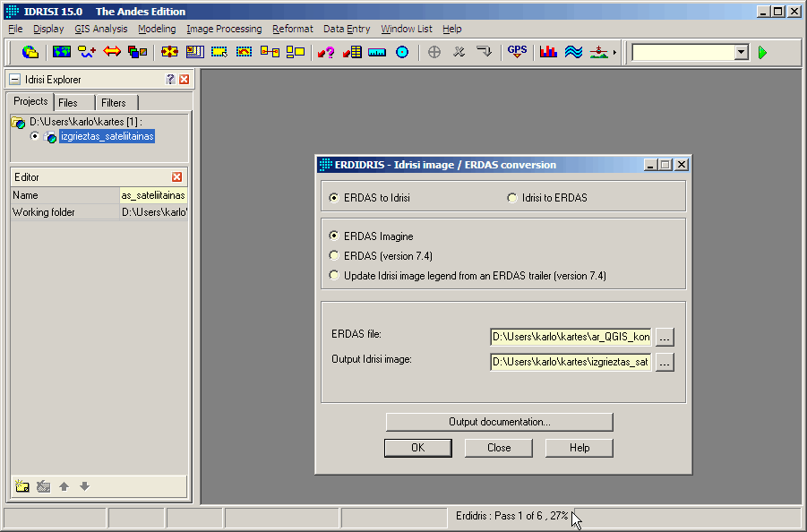The image size is (807, 532).
Task: Click the ERDAS file path field
Action: point(571,337)
